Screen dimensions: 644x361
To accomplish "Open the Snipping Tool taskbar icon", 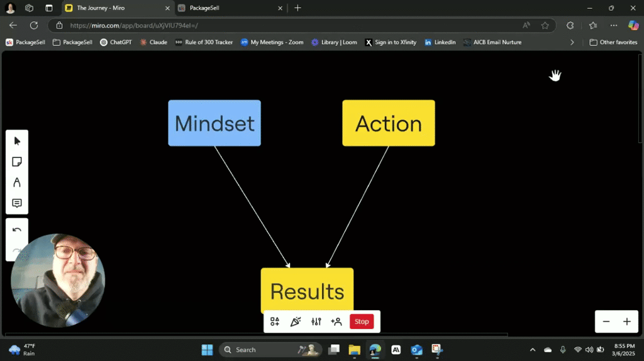I will [x=437, y=350].
